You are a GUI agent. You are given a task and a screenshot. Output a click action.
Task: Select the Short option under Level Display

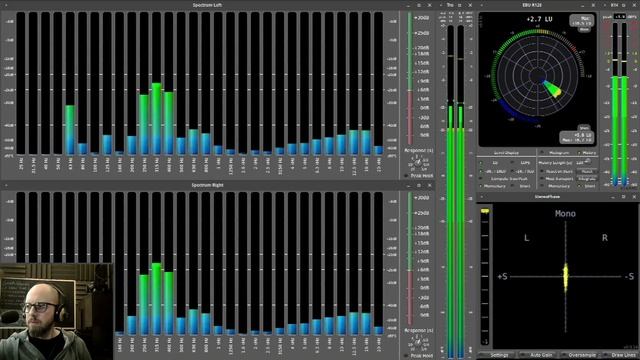click(521, 186)
